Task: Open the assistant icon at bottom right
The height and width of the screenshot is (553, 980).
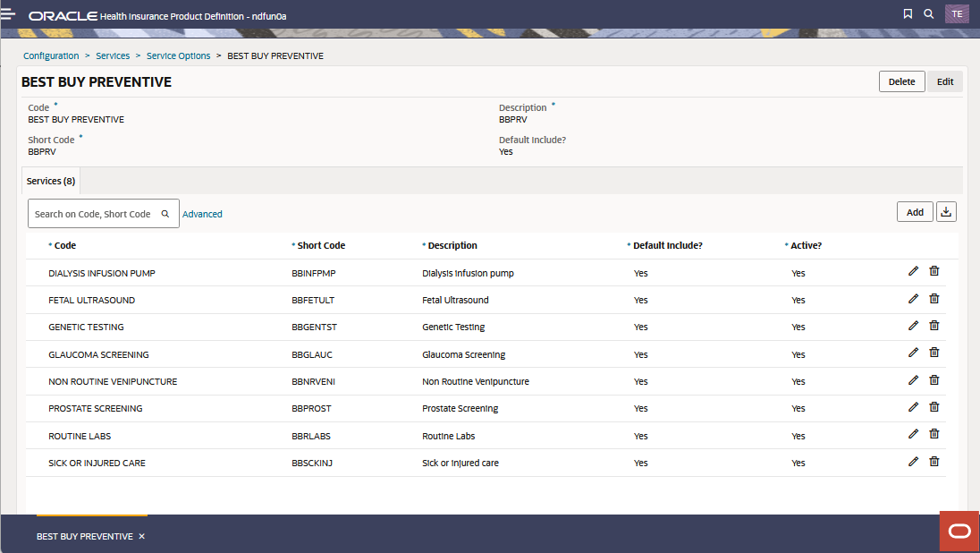Action: tap(959, 531)
